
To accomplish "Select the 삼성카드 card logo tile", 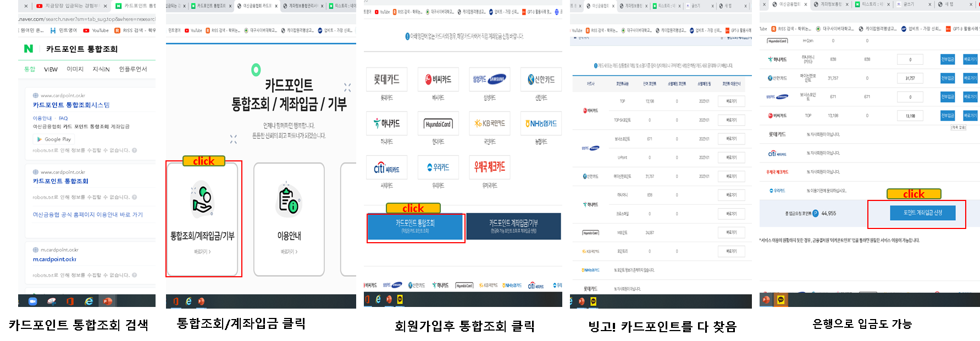I will click(489, 80).
